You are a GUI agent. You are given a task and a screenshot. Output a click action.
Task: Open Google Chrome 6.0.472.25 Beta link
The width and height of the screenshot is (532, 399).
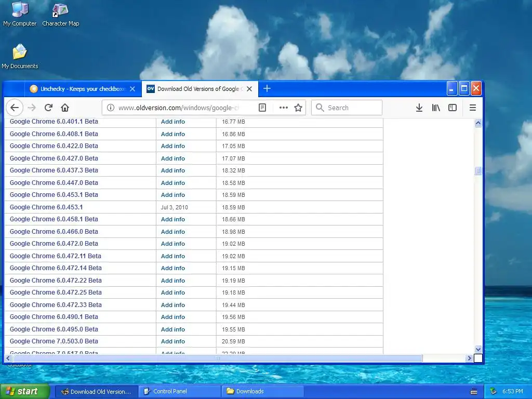click(56, 292)
